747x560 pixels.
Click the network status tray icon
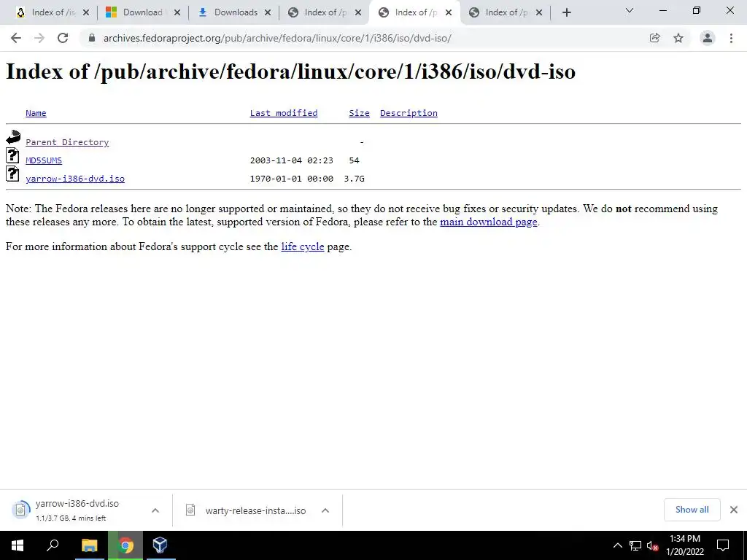point(635,545)
